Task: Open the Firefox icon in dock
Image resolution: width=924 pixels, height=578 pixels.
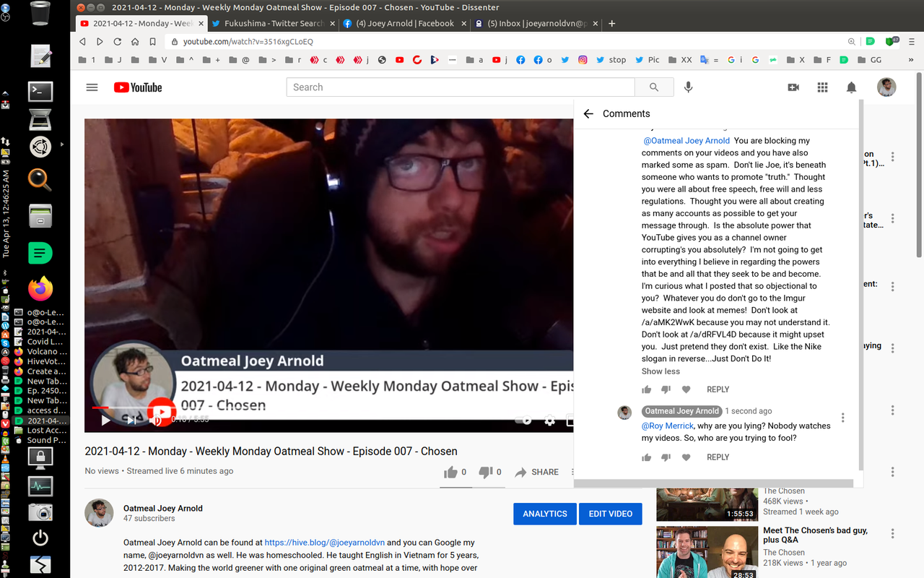Action: [x=40, y=288]
